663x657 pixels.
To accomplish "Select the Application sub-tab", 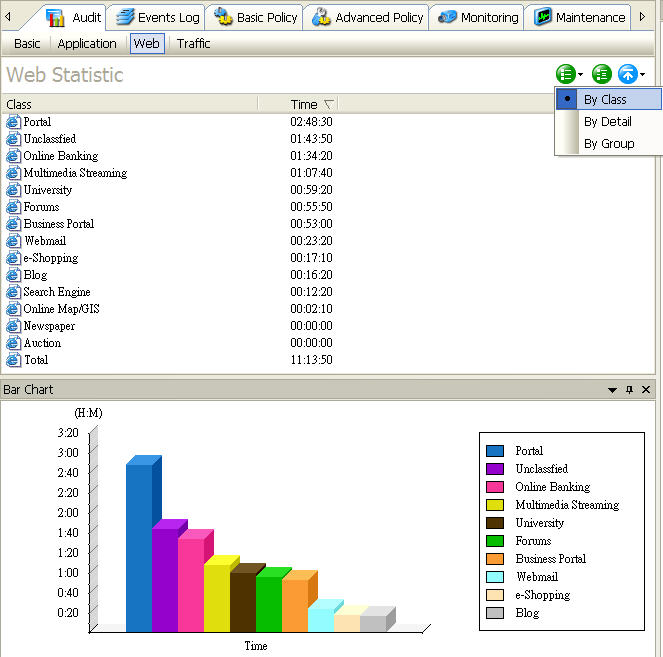I will [87, 44].
